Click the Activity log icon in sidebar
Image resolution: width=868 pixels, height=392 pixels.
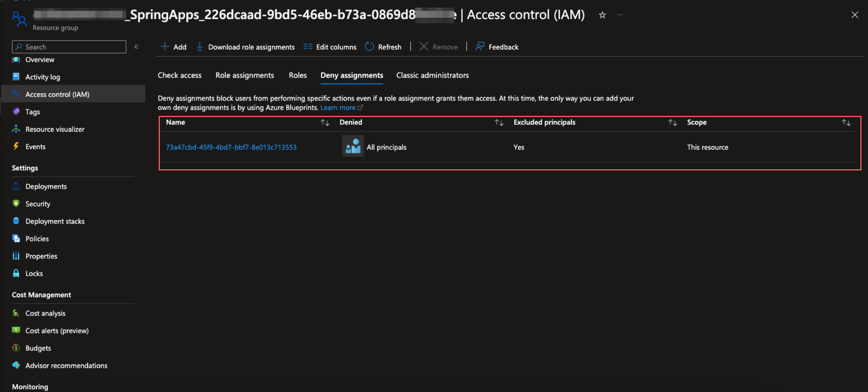[16, 77]
